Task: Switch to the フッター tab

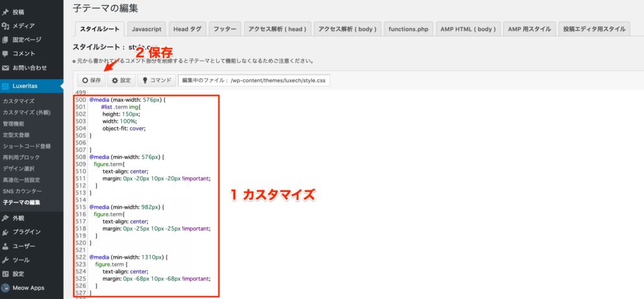Action: point(225,29)
